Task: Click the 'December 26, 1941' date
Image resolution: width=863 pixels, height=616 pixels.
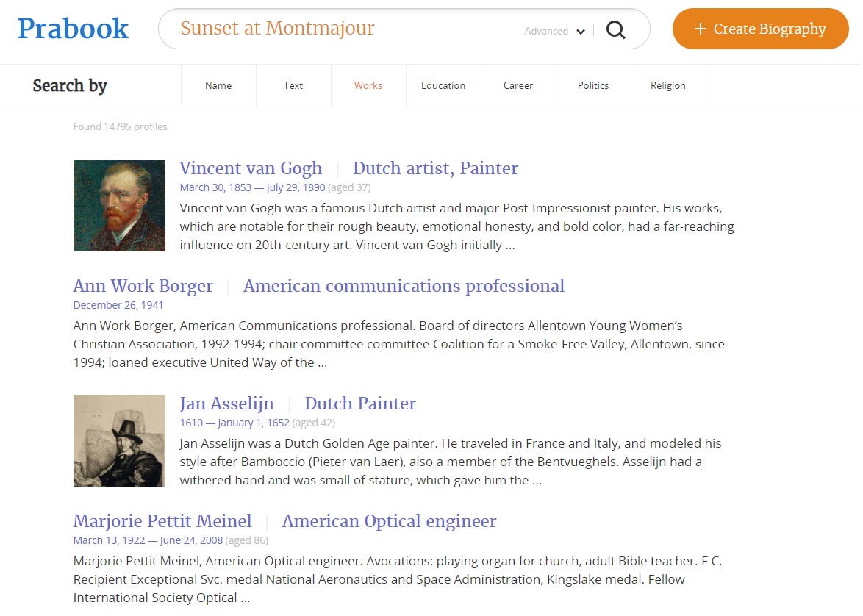Action: (118, 305)
